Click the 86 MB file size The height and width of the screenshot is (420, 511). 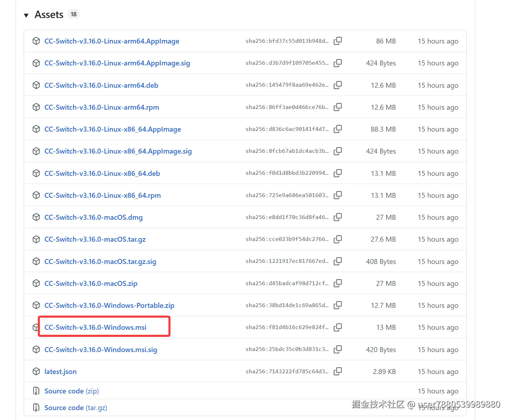click(386, 41)
